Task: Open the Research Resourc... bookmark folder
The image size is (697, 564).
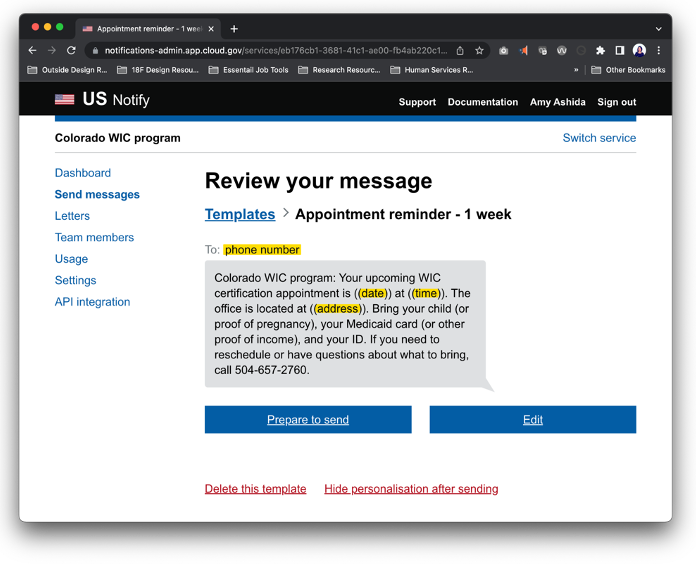Action: pos(339,70)
